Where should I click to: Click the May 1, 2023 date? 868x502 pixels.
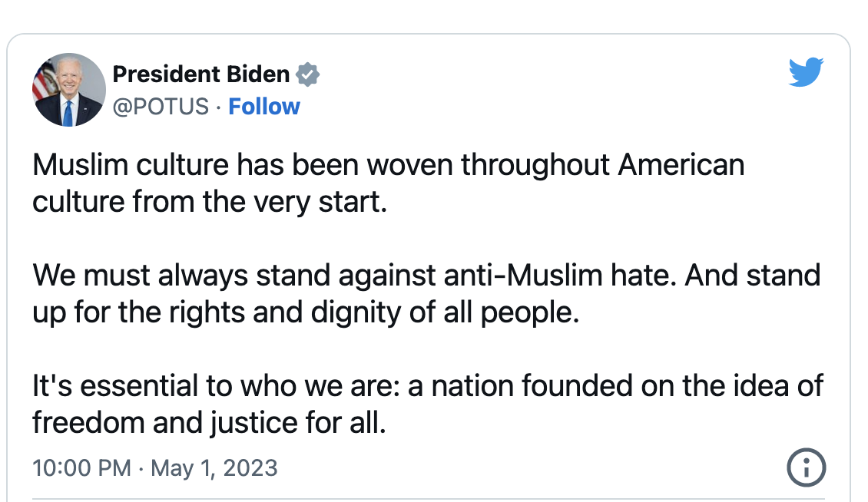click(214, 467)
